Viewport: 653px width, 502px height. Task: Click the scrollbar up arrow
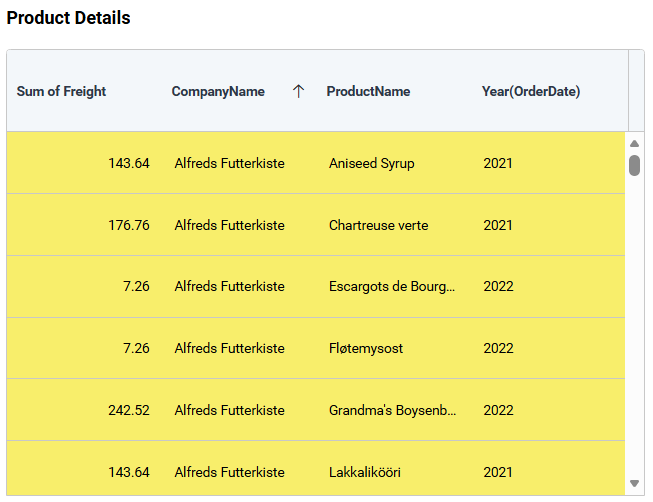pyautogui.click(x=634, y=143)
